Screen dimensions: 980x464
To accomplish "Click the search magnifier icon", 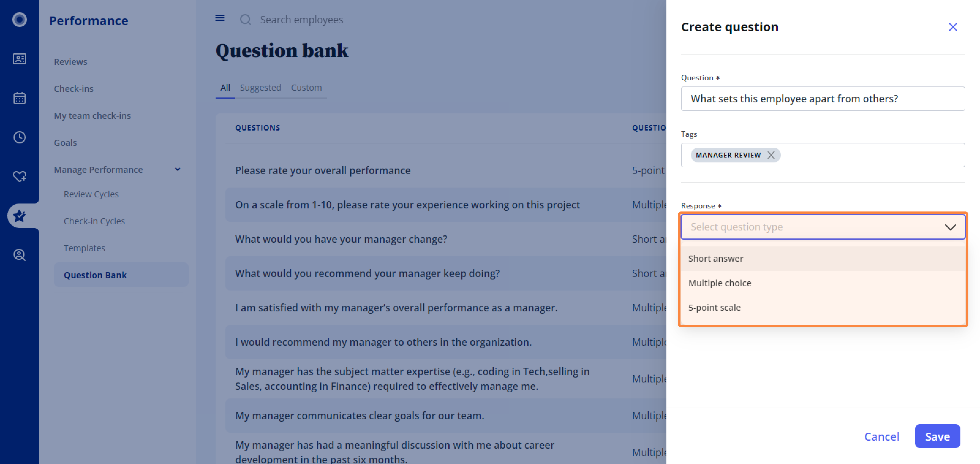I will coord(245,19).
